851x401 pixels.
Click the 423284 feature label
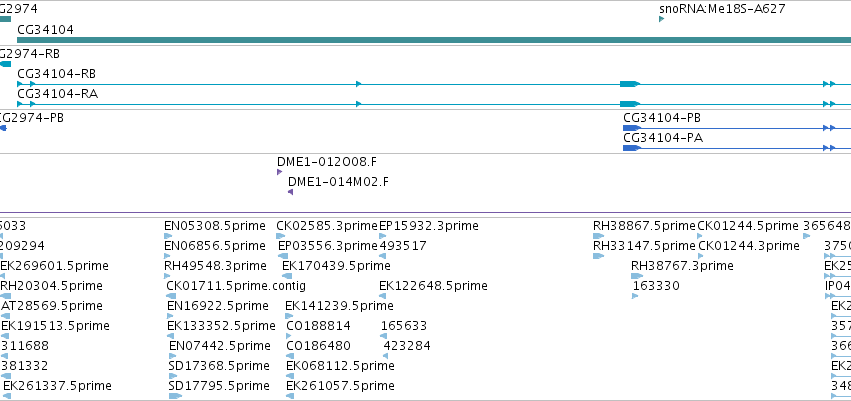(x=407, y=346)
